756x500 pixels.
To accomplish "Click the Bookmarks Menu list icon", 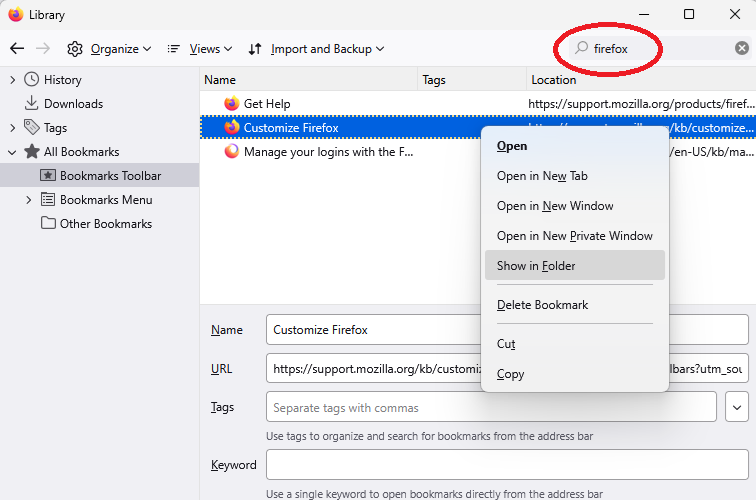I will [x=48, y=199].
